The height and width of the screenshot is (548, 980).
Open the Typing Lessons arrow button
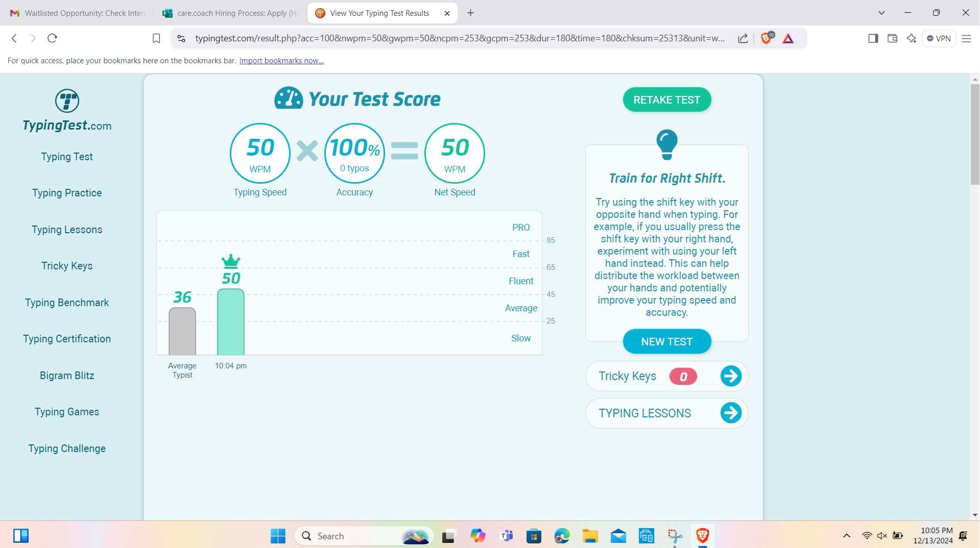pyautogui.click(x=731, y=413)
